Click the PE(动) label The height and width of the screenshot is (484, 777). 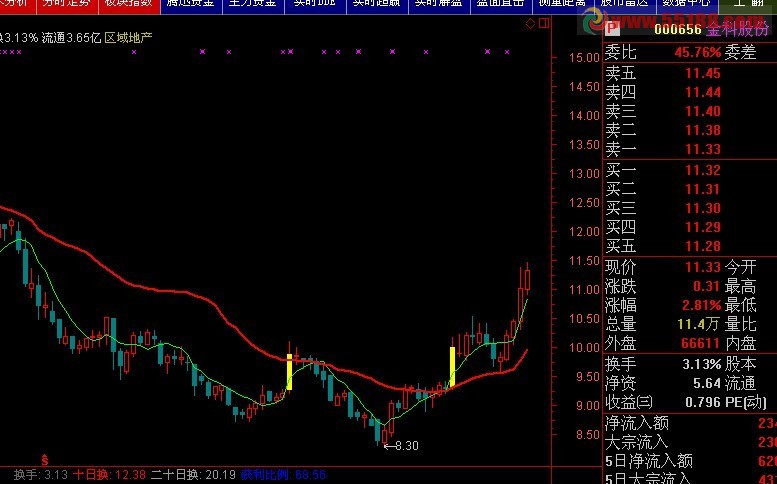746,402
